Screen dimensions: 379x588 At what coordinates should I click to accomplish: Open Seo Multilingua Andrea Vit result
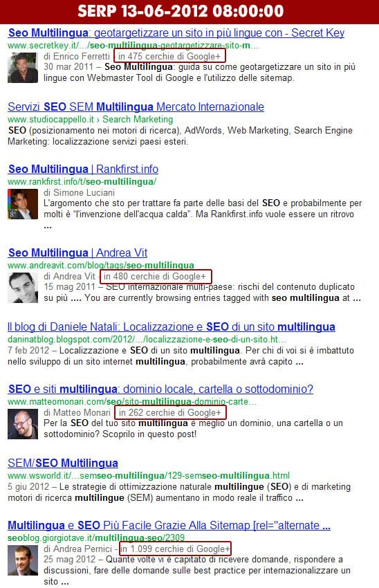(77, 252)
